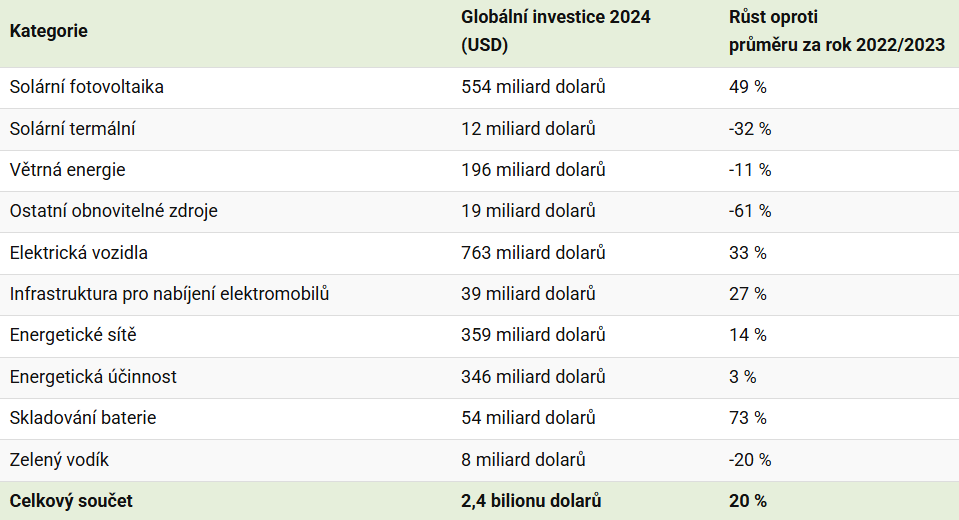This screenshot has height=520, width=959.
Task: Click the Růst oproti průměru header
Action: pos(836,31)
